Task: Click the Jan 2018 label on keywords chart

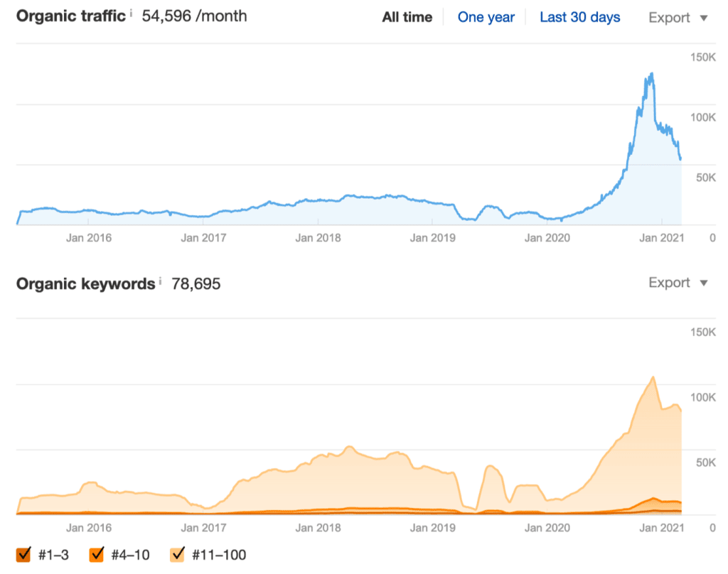Action: click(x=318, y=528)
